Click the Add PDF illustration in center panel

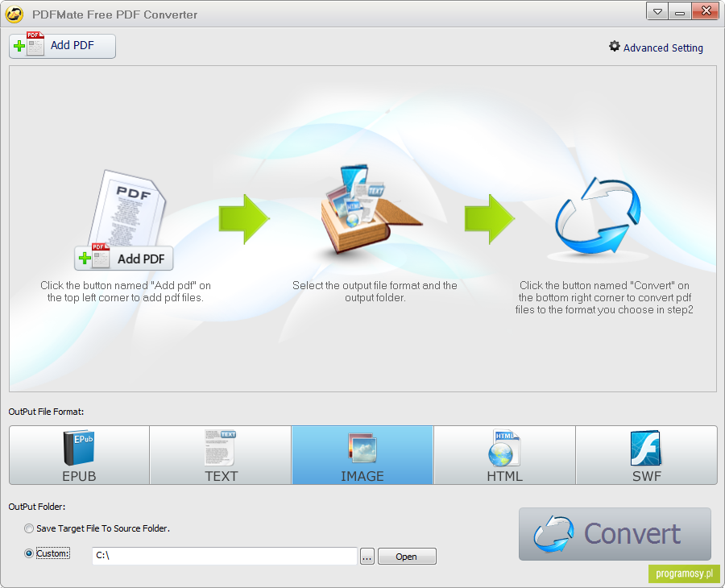pyautogui.click(x=124, y=220)
